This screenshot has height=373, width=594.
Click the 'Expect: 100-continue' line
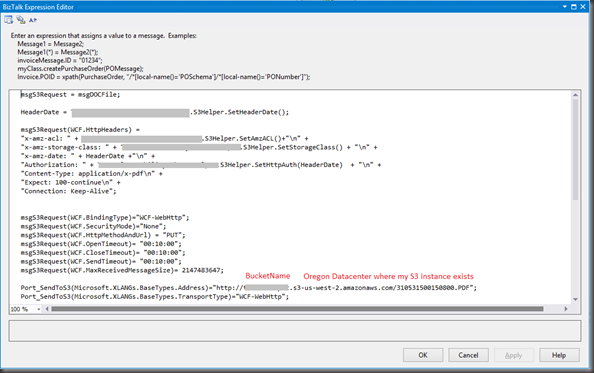70,182
